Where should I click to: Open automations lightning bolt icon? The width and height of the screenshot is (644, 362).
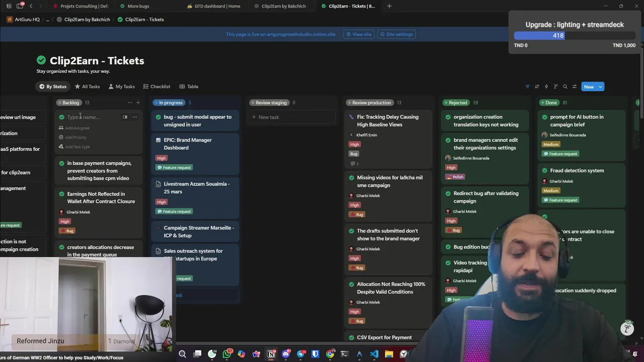click(x=546, y=86)
